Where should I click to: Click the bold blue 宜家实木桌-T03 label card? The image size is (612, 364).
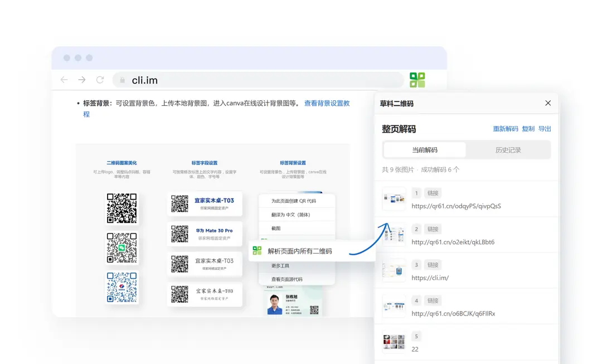(205, 203)
